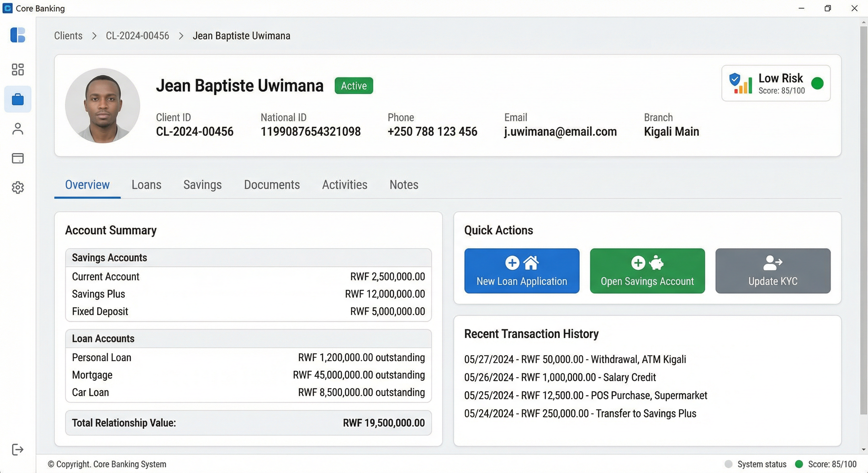Click the Low Risk shield chart icon

click(x=740, y=83)
